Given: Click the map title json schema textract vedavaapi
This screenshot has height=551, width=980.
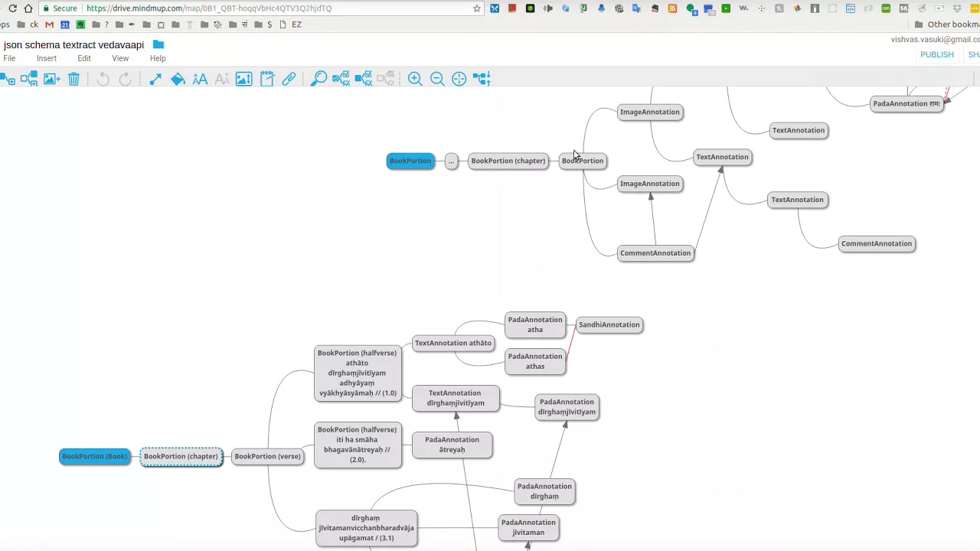Looking at the screenshot, I should click(x=73, y=45).
